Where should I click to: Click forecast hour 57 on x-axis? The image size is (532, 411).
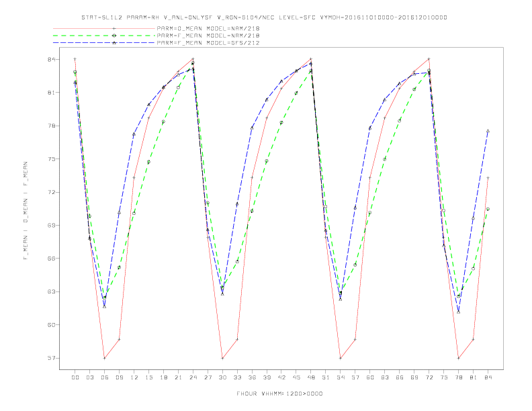(x=355, y=377)
